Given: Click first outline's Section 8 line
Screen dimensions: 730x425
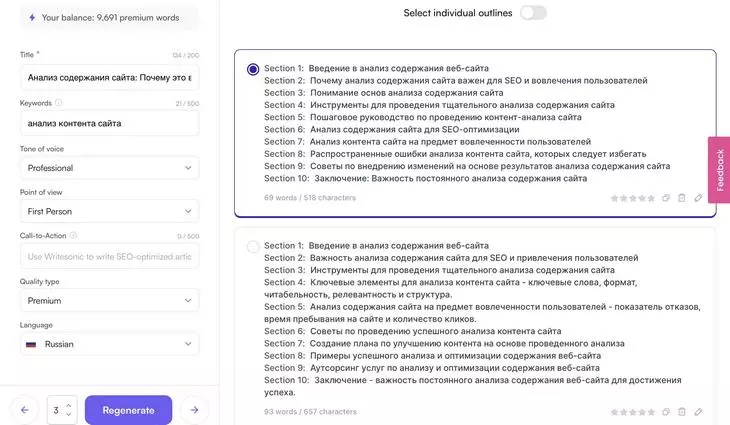Looking at the screenshot, I should click(455, 154).
